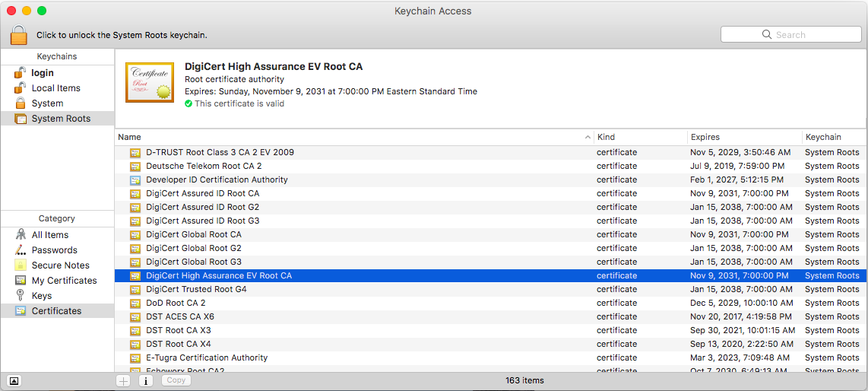Click the DigiCert High Assurance EV Root CA row icon
Viewport: 868px width, 391px height.
tap(135, 276)
